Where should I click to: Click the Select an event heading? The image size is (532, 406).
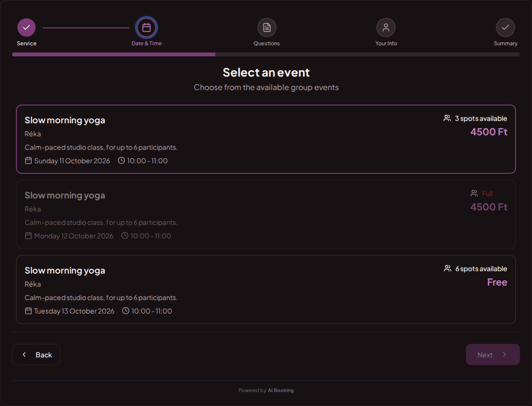[266, 72]
